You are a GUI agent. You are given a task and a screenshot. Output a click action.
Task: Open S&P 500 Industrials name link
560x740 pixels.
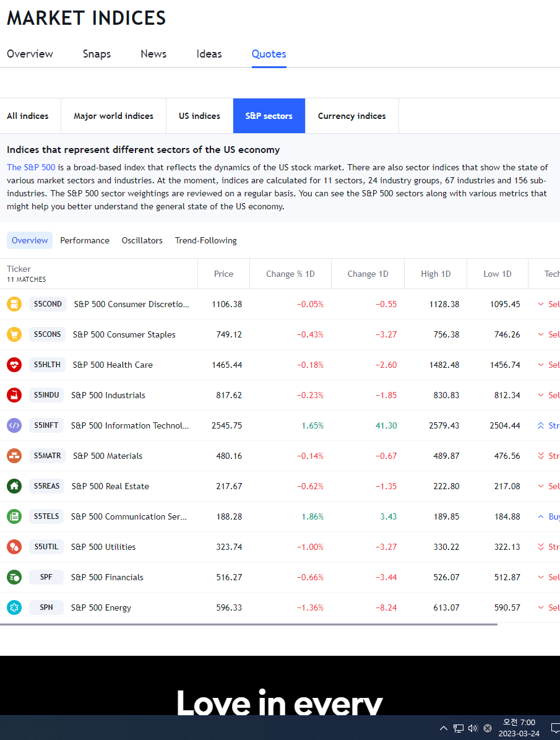[108, 396]
